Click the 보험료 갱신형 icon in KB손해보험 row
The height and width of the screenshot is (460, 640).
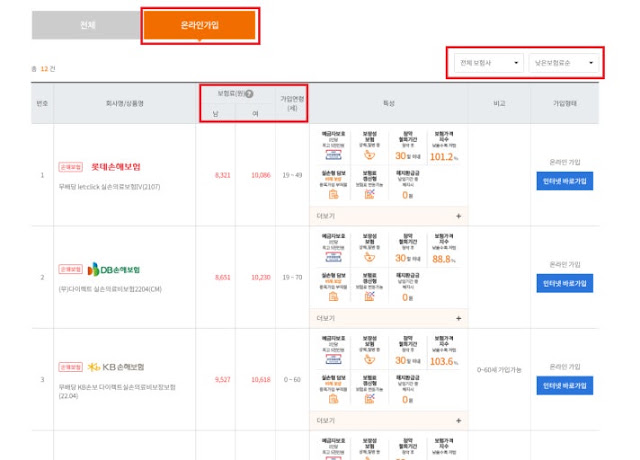pos(369,399)
